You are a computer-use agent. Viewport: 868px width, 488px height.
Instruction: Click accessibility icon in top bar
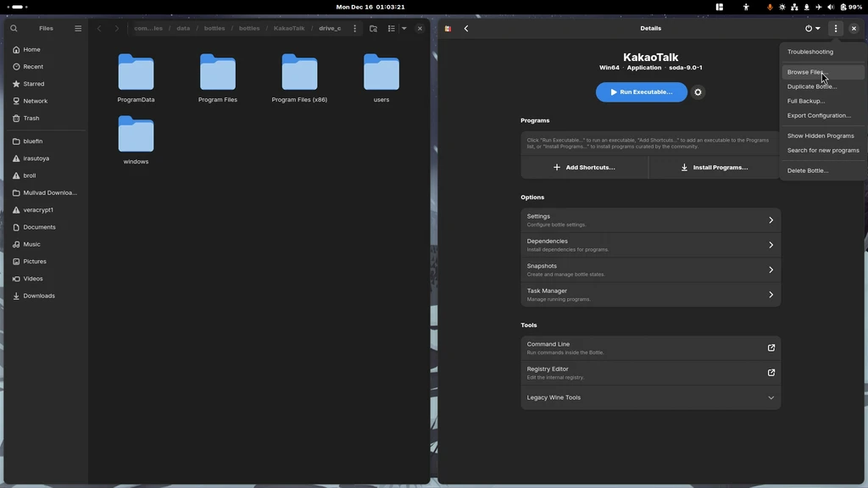746,7
